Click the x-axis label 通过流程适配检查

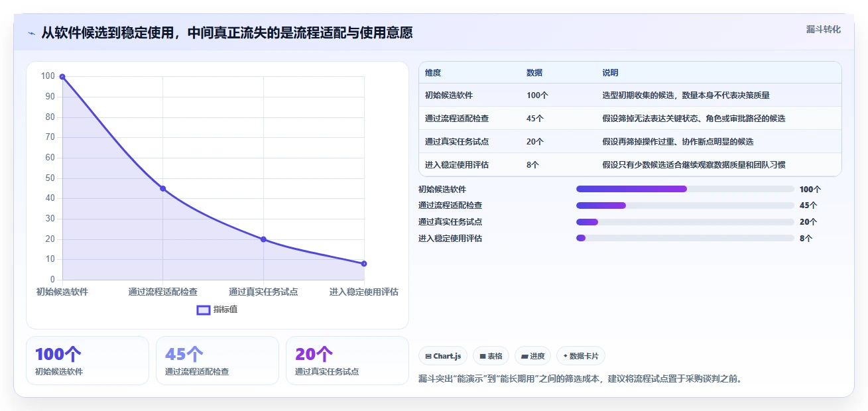pos(162,292)
